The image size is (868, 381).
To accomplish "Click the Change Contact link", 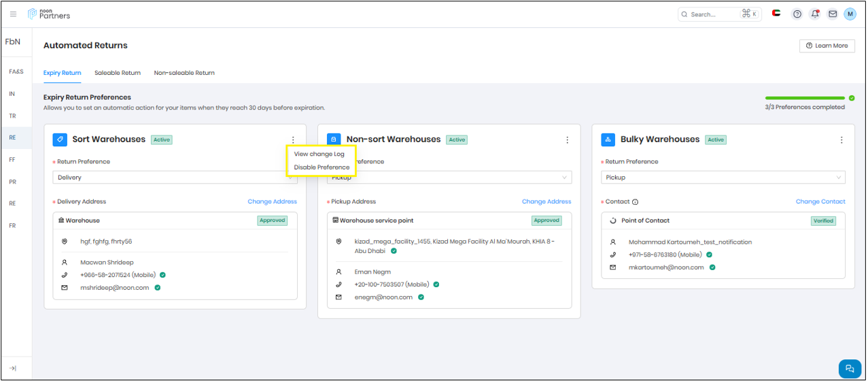I will pyautogui.click(x=820, y=201).
